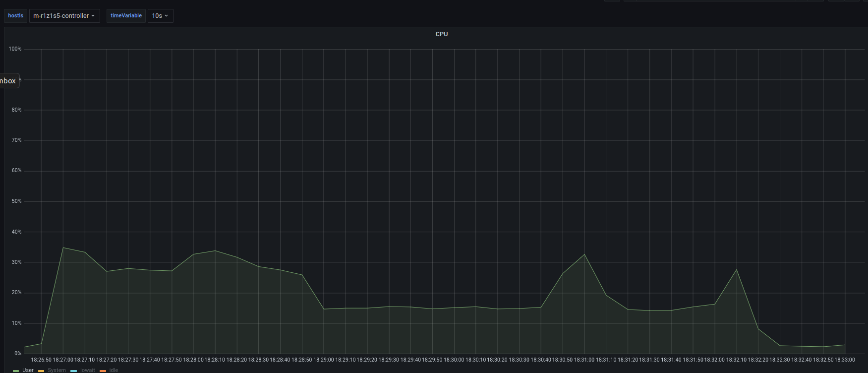Click the green User legend color swatch

[x=16, y=371]
